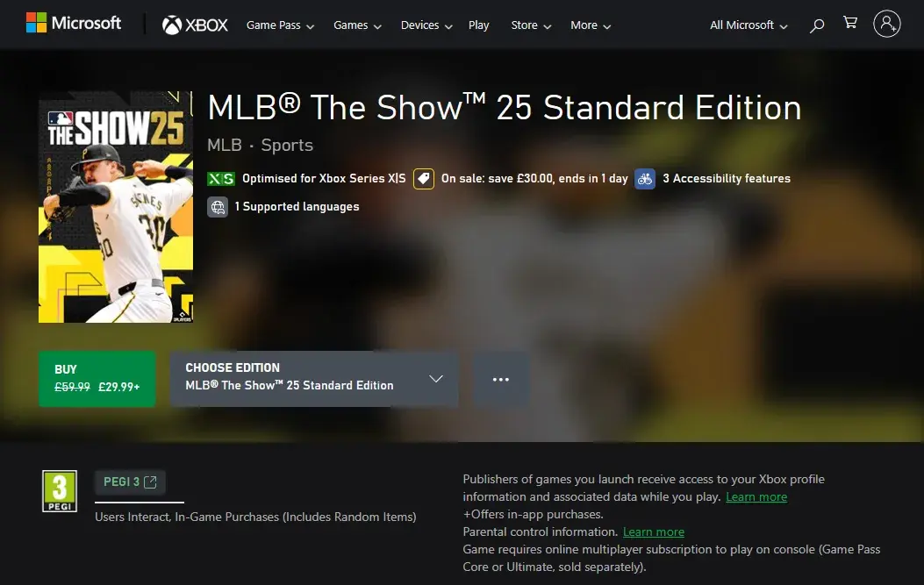Open more options ellipsis button
The height and width of the screenshot is (585, 924).
coord(501,380)
